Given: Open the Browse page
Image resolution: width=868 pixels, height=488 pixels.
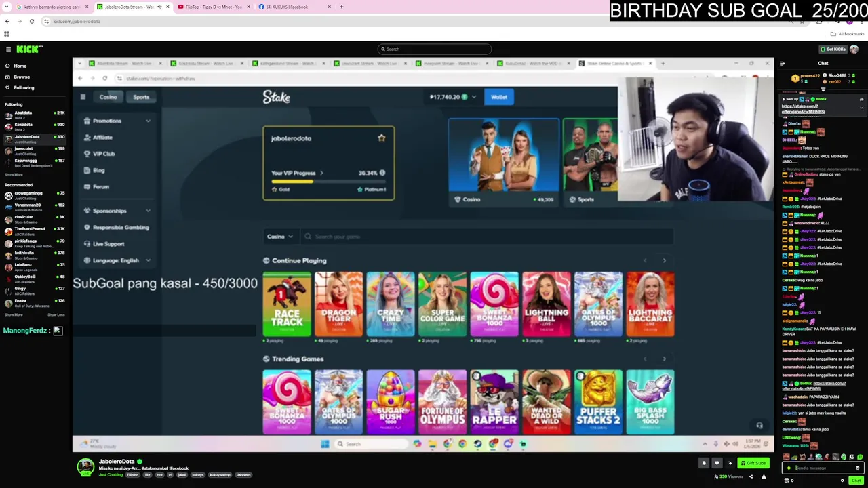Looking at the screenshot, I should 18,77.
